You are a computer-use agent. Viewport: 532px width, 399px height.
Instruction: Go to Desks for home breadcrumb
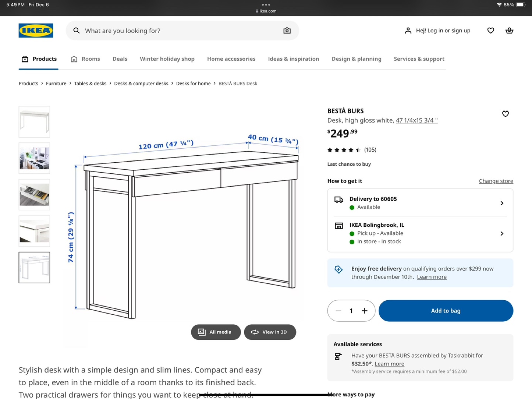pos(193,84)
